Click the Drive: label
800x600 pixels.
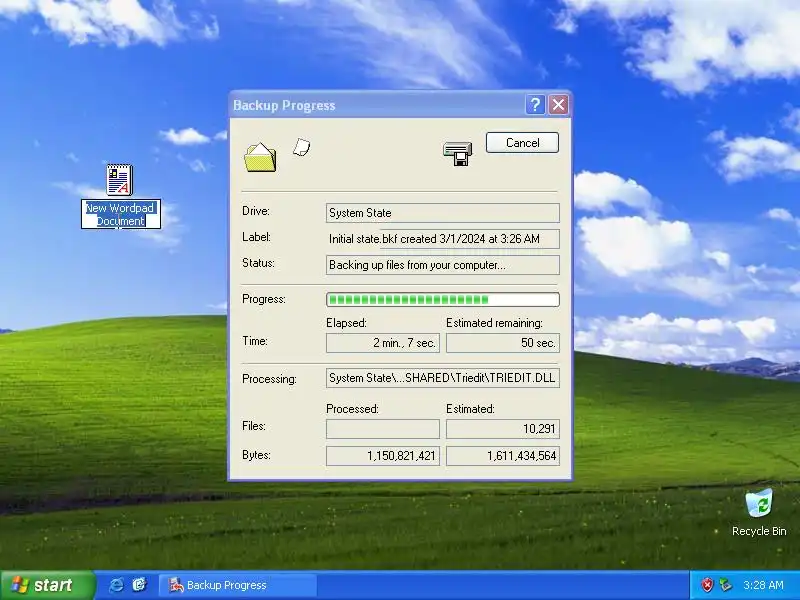point(256,211)
